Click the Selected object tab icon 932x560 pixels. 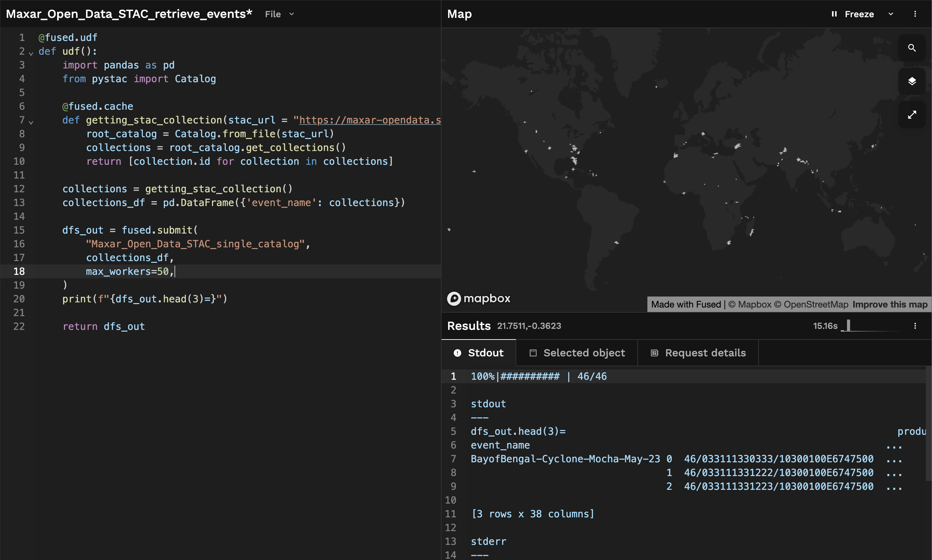click(x=533, y=353)
